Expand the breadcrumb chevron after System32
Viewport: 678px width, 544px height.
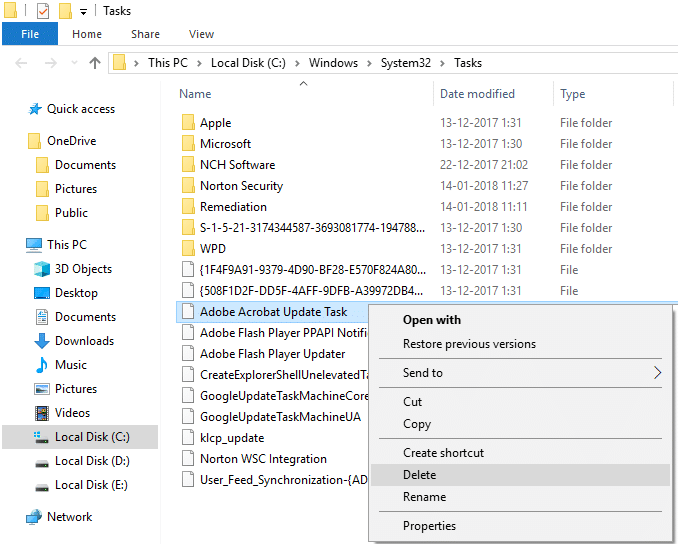(442, 63)
